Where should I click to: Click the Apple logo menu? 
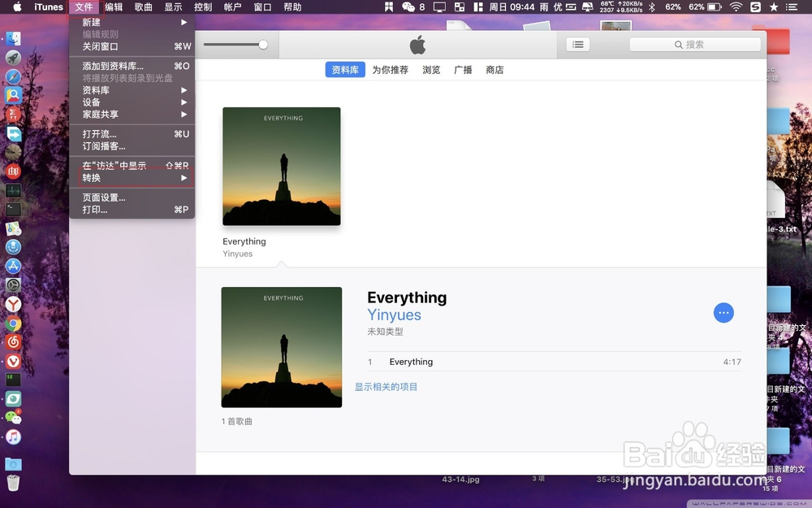pos(17,7)
